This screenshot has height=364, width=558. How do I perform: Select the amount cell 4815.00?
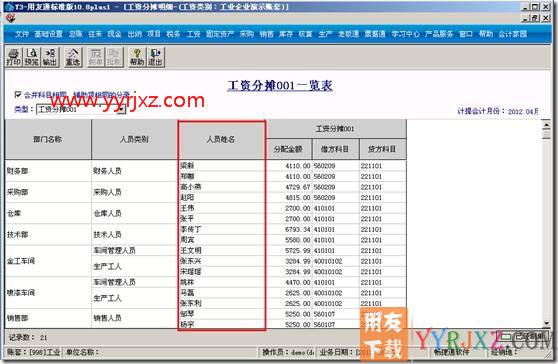click(x=289, y=197)
